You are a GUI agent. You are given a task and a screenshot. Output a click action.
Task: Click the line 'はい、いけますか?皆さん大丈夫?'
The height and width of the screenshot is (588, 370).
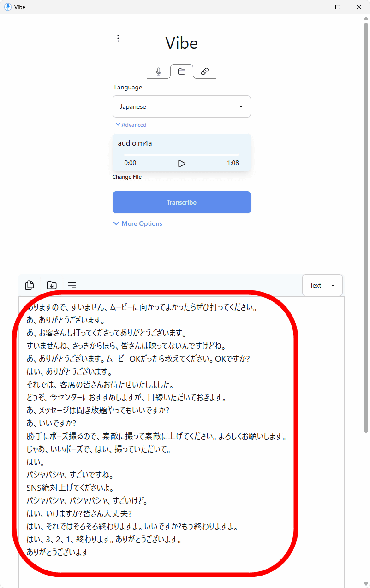(x=79, y=513)
